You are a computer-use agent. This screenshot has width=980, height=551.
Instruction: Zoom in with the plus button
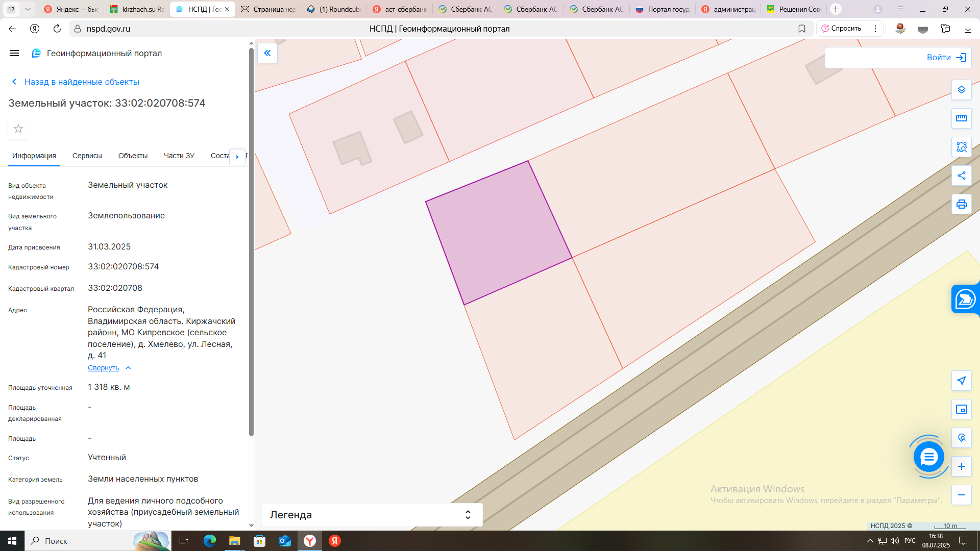coord(961,466)
